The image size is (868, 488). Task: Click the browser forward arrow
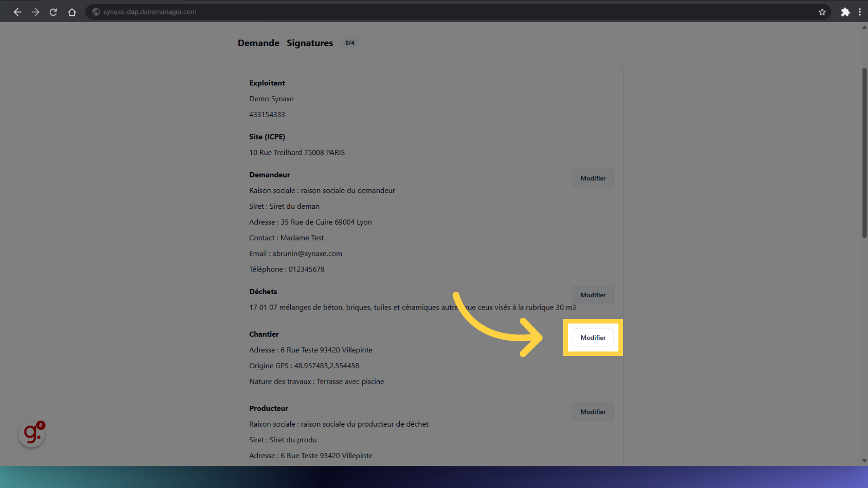pos(35,12)
